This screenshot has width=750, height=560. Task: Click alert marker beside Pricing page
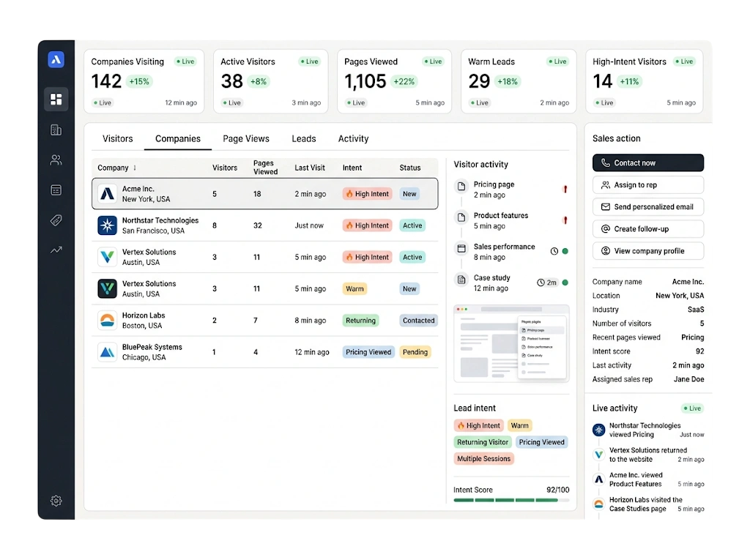pos(565,189)
